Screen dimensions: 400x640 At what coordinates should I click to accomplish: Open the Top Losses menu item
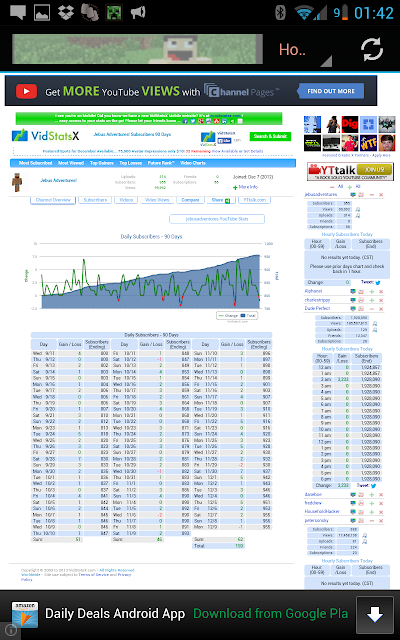pyautogui.click(x=131, y=163)
